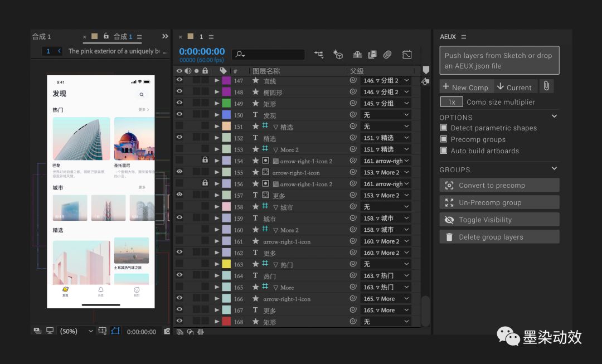602x364 pixels.
Task: Click the monitor icon in the viewer footer
Action: click(x=50, y=331)
